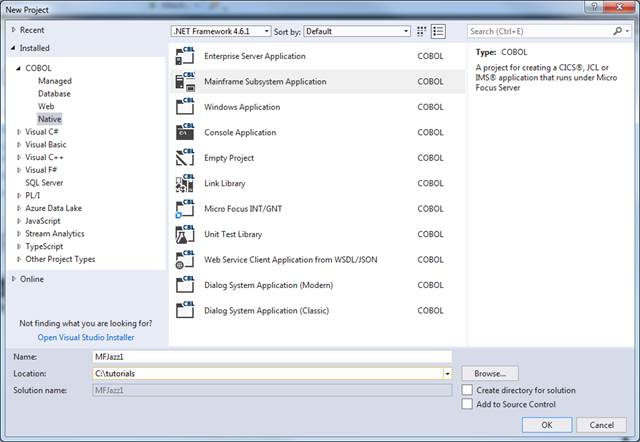The width and height of the screenshot is (640, 442).
Task: Select Enterprise Server Application template name
Action: [255, 56]
